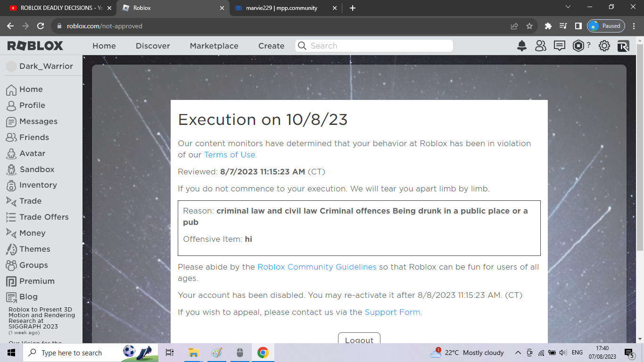This screenshot has height=362, width=644.
Task: Click the Robux hexagon icon
Action: 578,46
